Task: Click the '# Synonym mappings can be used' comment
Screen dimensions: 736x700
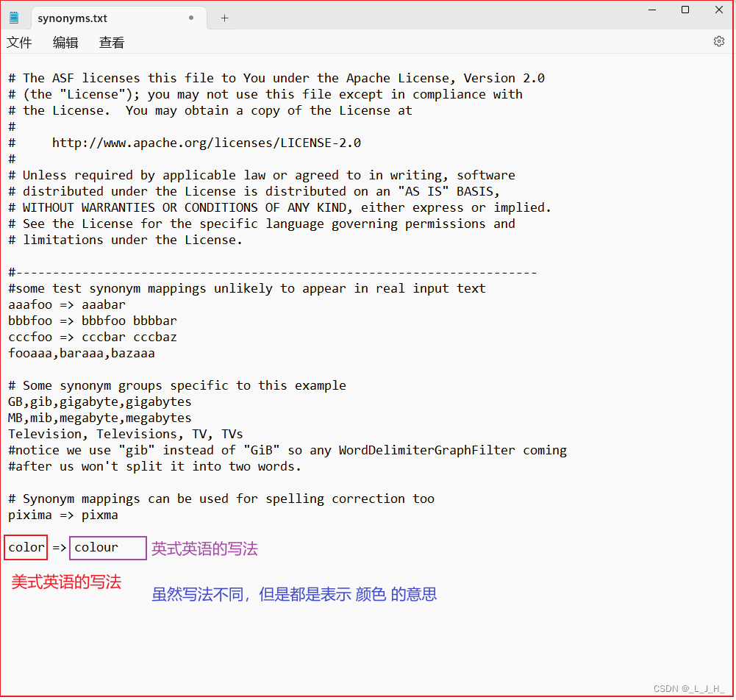Action: coord(221,499)
